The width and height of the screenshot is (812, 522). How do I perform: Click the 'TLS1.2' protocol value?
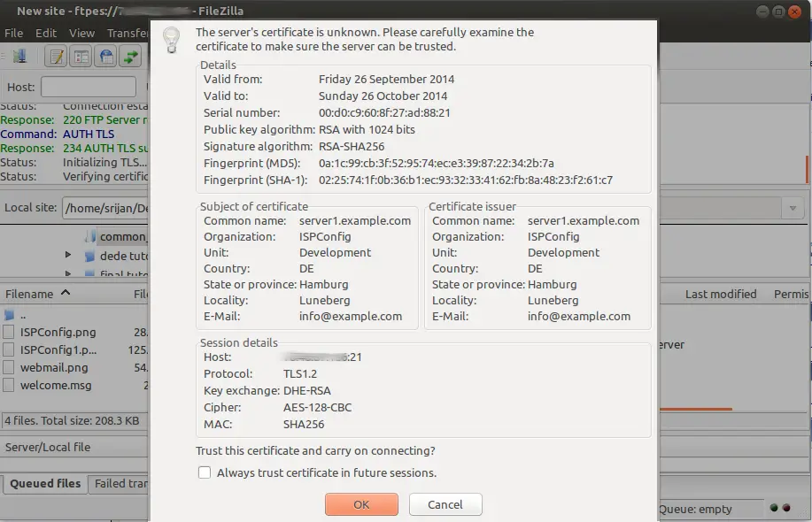pyautogui.click(x=300, y=374)
